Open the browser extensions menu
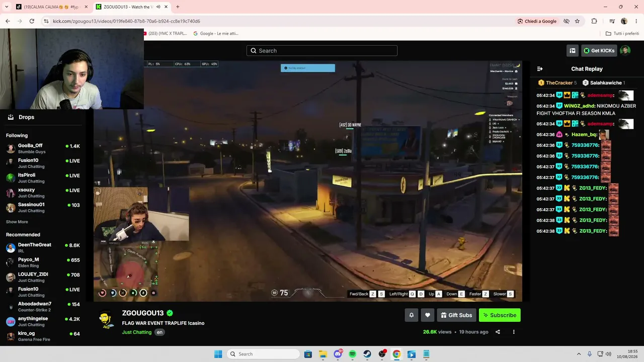The height and width of the screenshot is (362, 644). [x=594, y=21]
